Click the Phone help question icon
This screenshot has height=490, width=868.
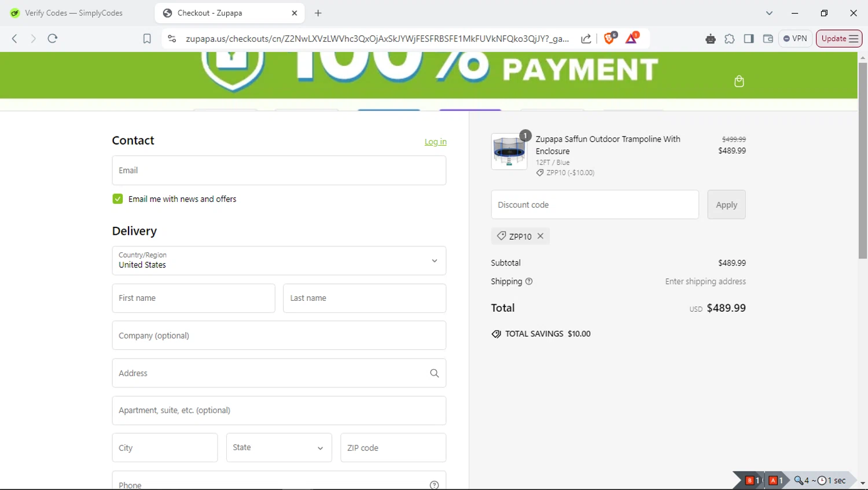(x=435, y=485)
